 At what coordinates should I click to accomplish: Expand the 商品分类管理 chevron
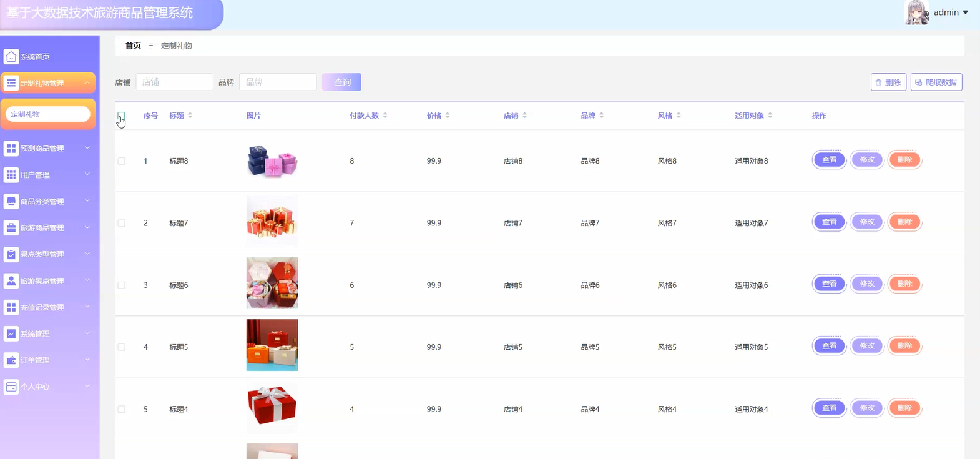pos(87,201)
